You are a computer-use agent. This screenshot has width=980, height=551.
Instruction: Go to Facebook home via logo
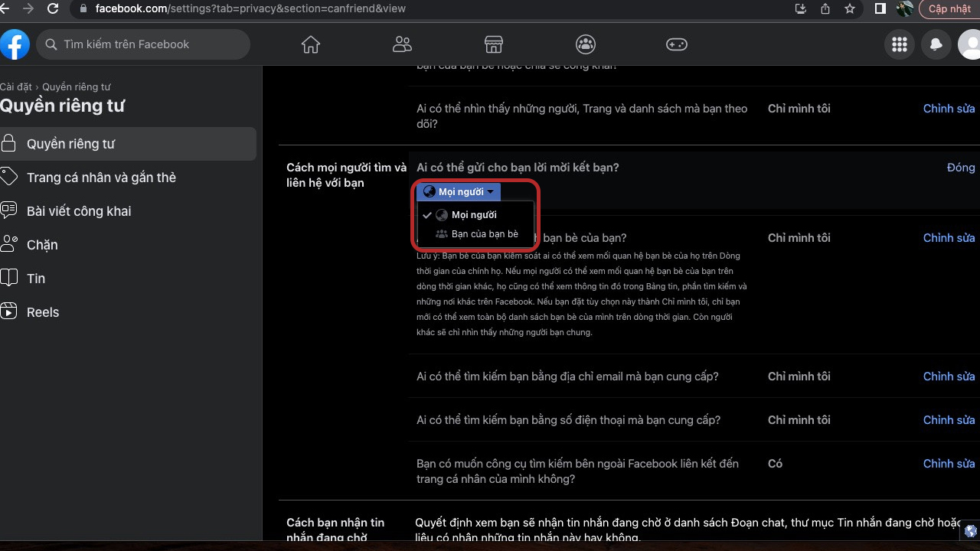point(15,44)
